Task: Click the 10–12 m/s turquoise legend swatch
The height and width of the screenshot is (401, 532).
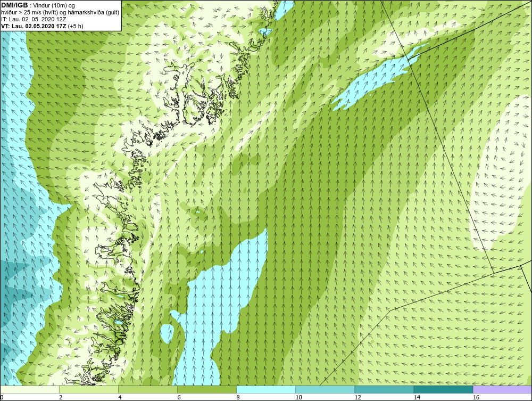Action: (325, 389)
